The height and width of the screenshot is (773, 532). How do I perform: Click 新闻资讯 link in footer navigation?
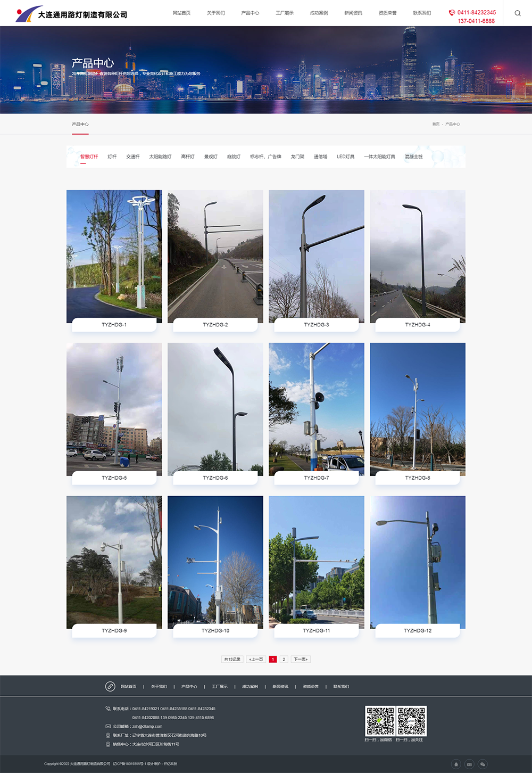pos(280,687)
